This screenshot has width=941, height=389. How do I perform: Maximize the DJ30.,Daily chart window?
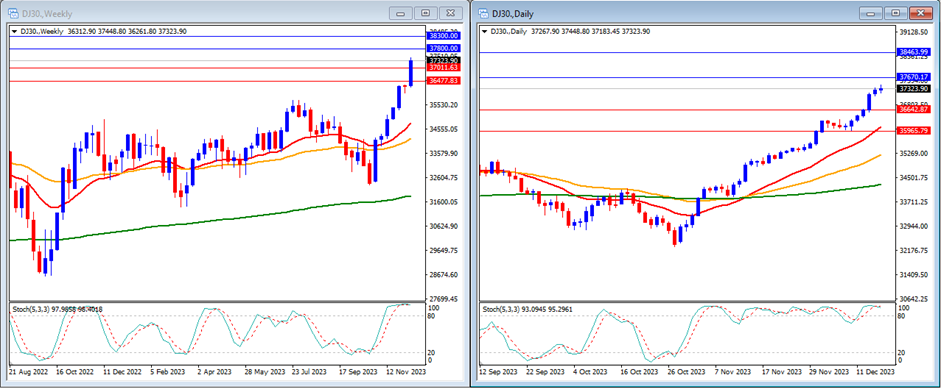[895, 13]
